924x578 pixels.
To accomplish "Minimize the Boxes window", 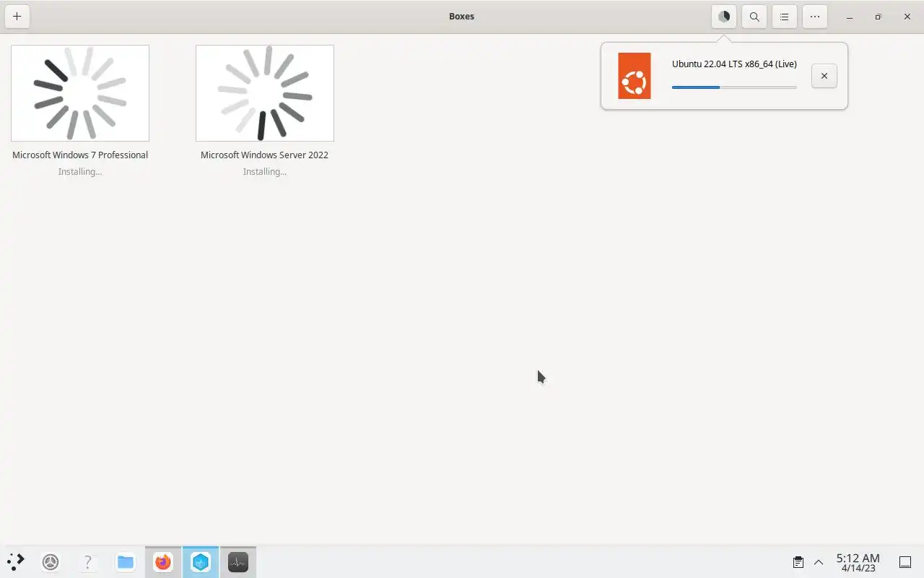I will pyautogui.click(x=850, y=17).
